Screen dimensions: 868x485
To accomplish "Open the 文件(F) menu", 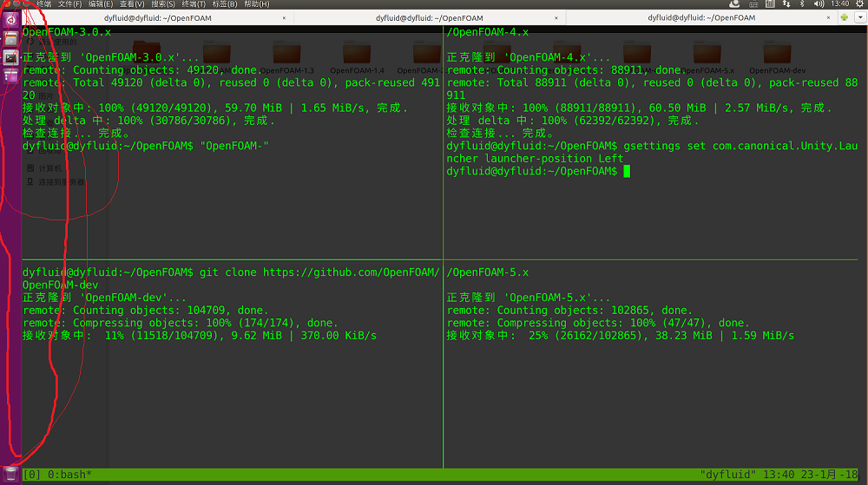I will coord(69,3).
